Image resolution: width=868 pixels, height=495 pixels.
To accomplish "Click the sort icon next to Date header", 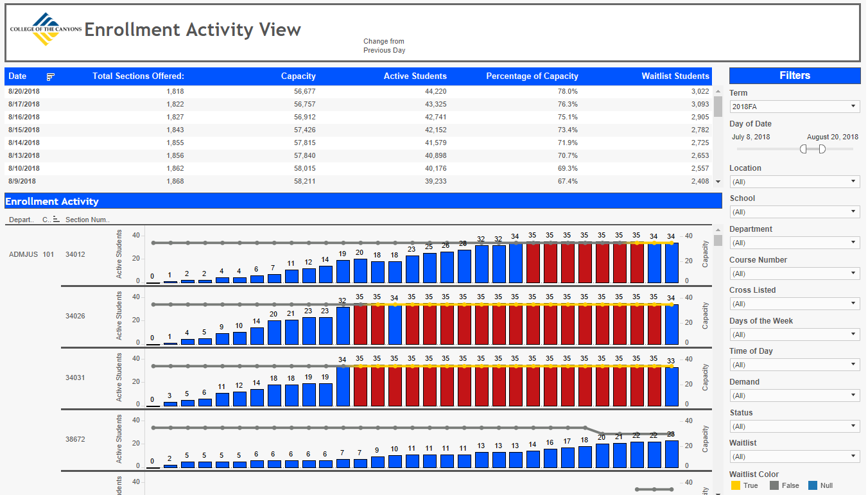I will [x=51, y=76].
